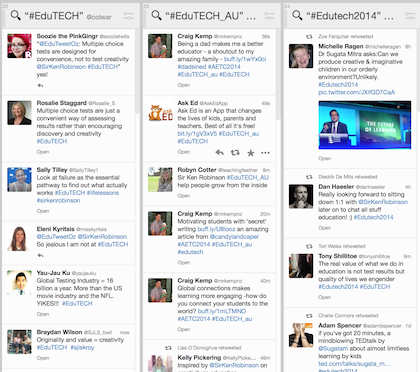
Task: Open more actions on Ask Ed tweet
Action: 265,153
